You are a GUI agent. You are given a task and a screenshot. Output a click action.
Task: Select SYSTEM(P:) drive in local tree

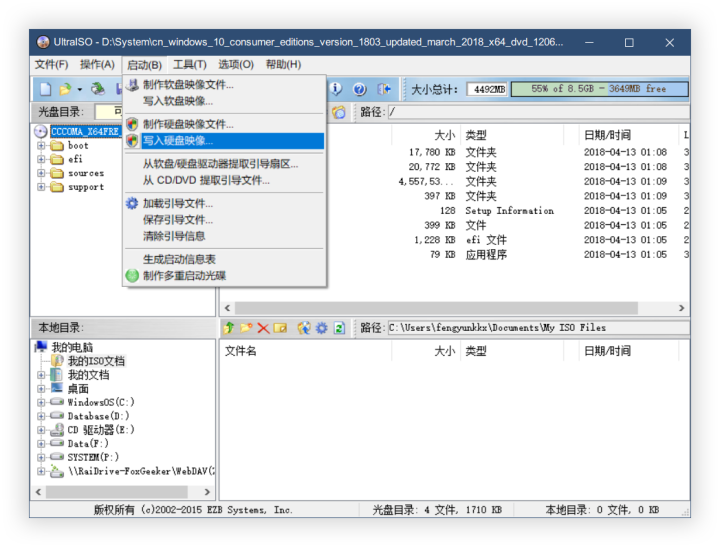pyautogui.click(x=93, y=457)
